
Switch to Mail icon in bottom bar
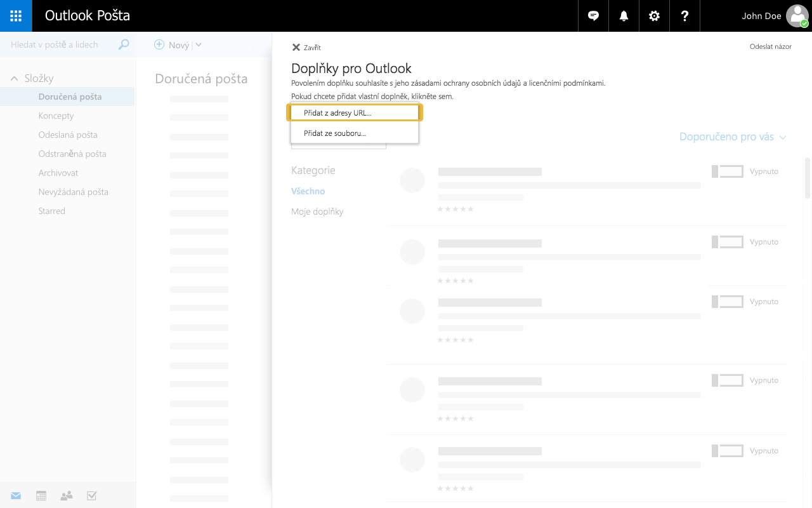tap(16, 496)
